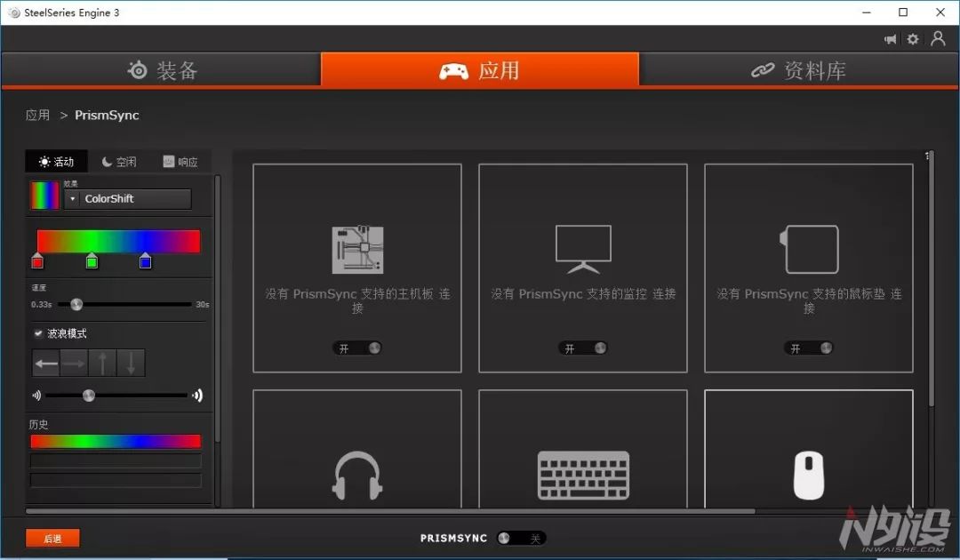Open settings via the gear icon
The width and height of the screenshot is (960, 560).
[x=913, y=39]
